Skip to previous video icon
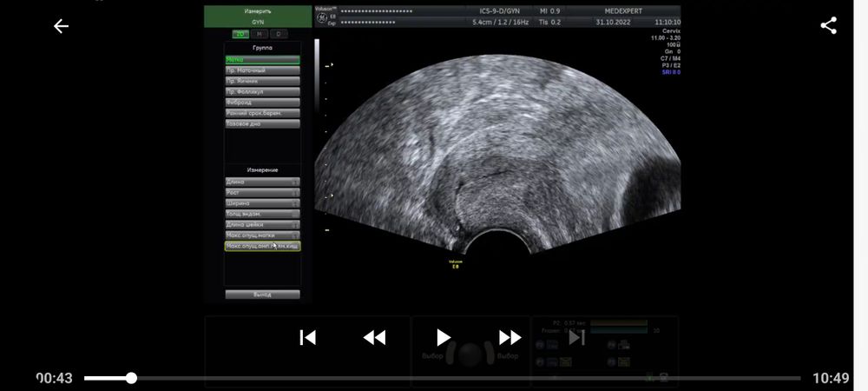868x391 pixels. coord(307,337)
